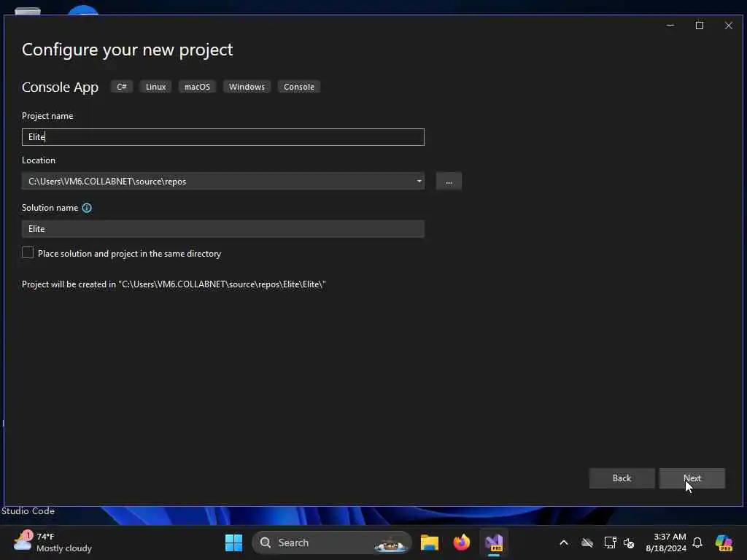This screenshot has width=747, height=560.
Task: Click the taskbar Search box
Action: pos(332,542)
